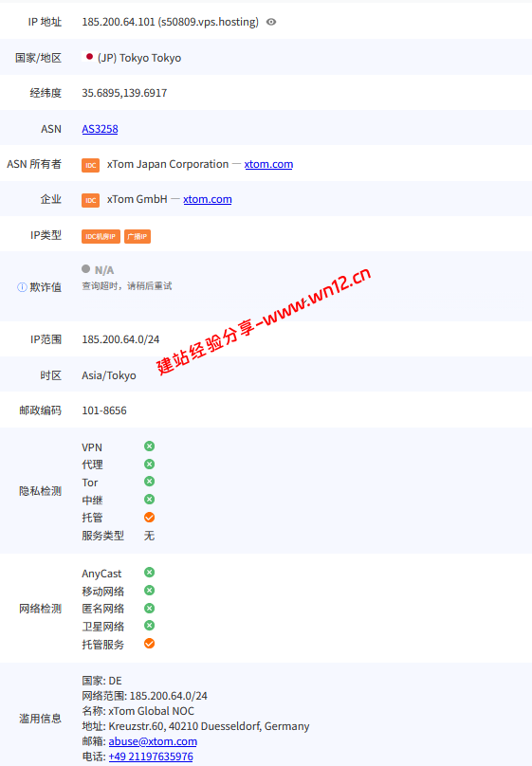The height and width of the screenshot is (766, 532).
Task: Click the postal code 101-8656
Action: [x=104, y=410]
